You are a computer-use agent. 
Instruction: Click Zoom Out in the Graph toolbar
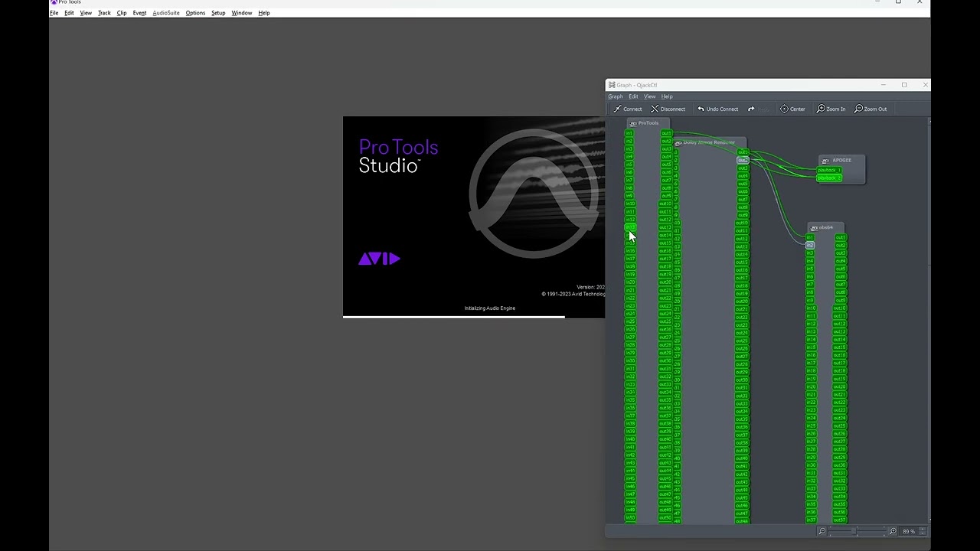870,109
